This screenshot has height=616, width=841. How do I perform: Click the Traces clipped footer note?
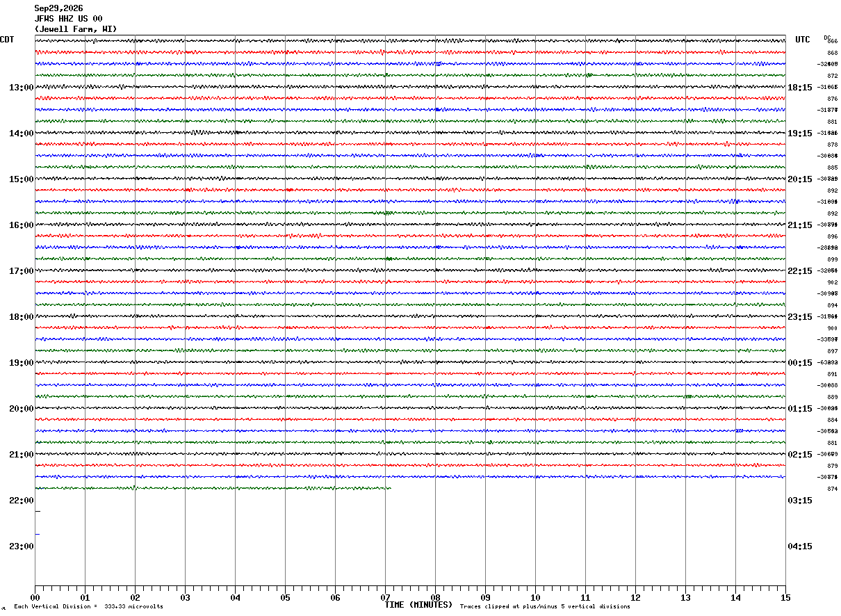pos(545,606)
